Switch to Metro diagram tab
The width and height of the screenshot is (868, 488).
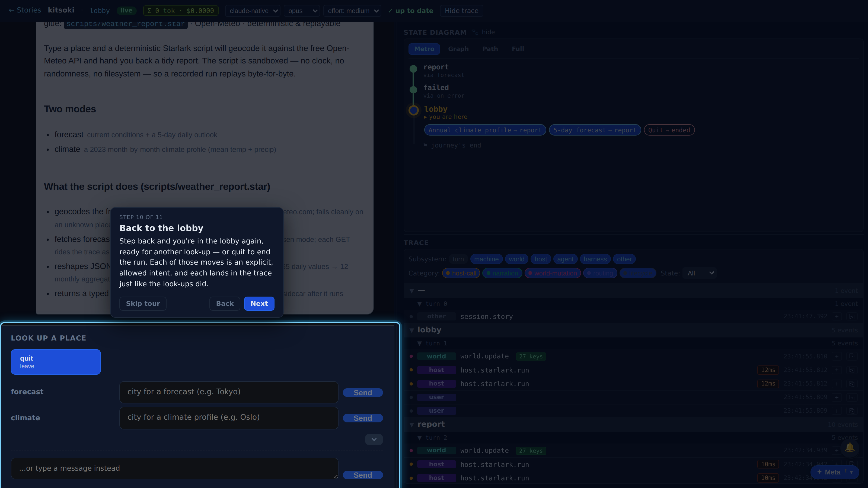pyautogui.click(x=424, y=49)
